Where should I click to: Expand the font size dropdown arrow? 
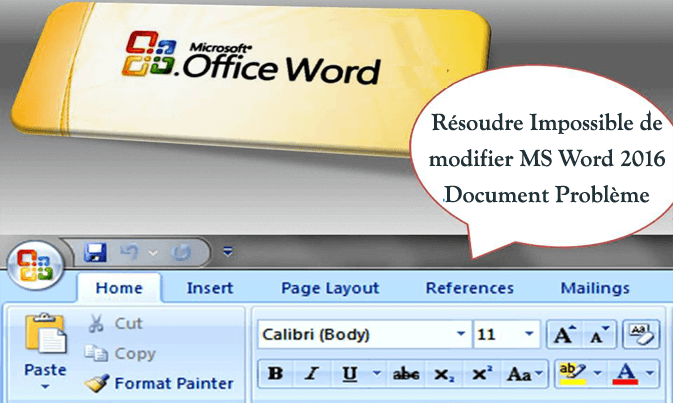[529, 333]
